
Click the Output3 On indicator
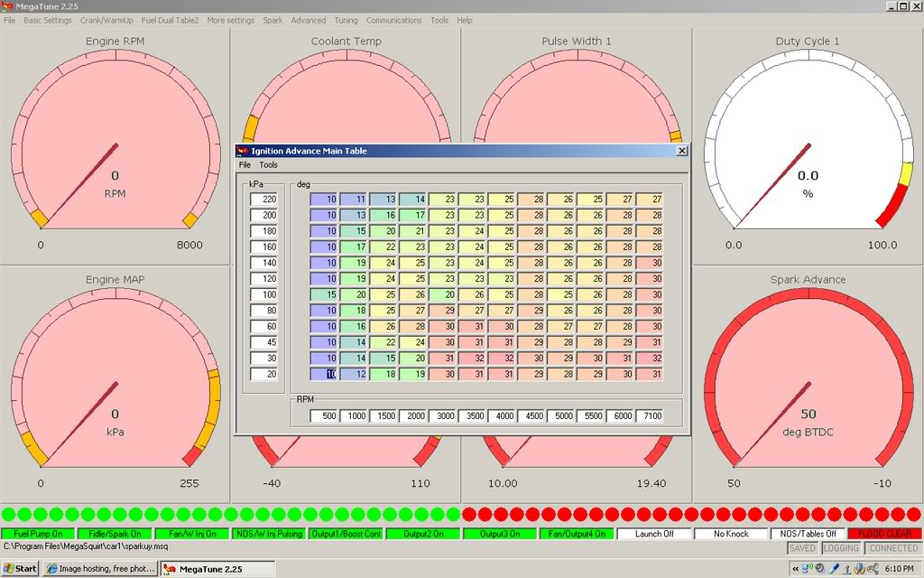tap(500, 534)
